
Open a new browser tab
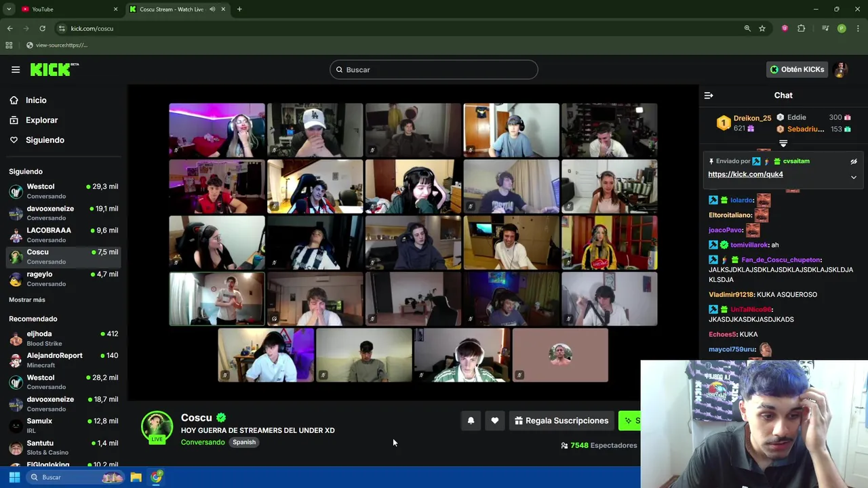(x=239, y=9)
